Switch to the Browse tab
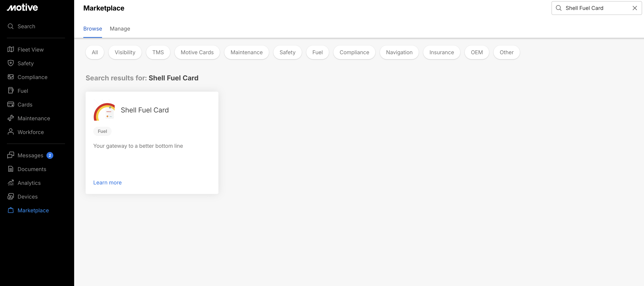The height and width of the screenshot is (286, 644). click(92, 29)
